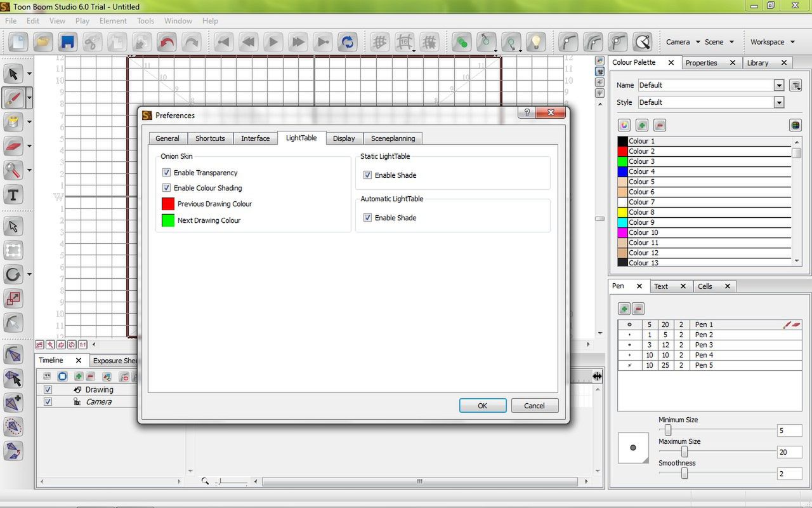Switch to the Sceneplanning preferences tab

tap(393, 138)
